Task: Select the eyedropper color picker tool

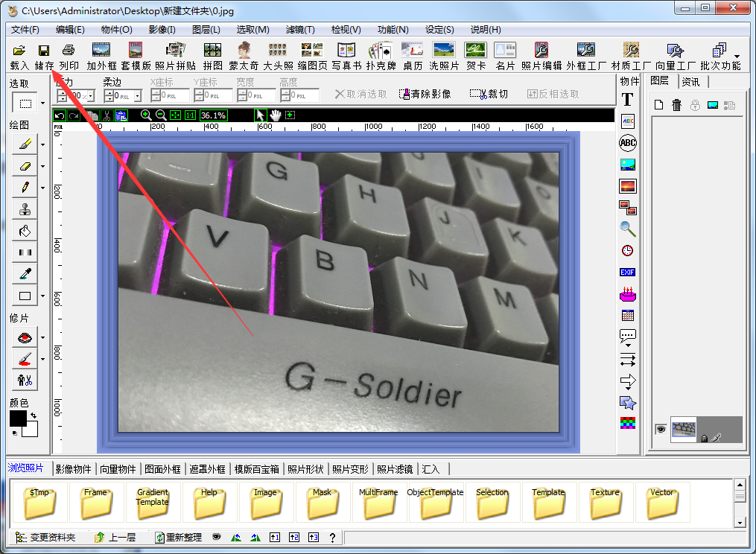Action: pyautogui.click(x=25, y=274)
